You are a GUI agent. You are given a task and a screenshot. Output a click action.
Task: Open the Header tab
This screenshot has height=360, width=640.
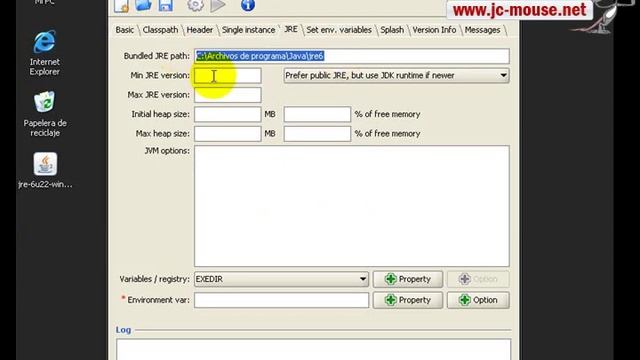[x=200, y=30]
